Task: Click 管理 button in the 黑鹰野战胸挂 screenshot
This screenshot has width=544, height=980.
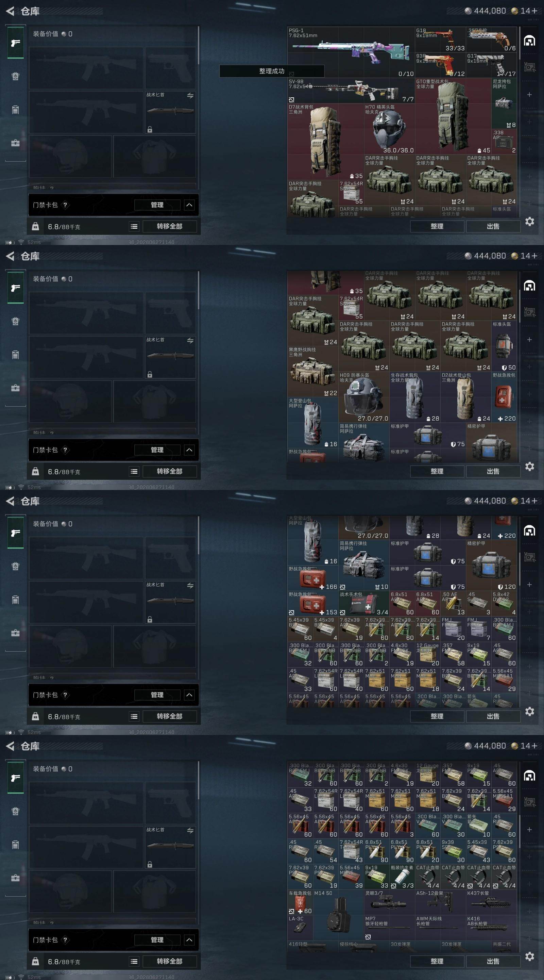Action: coord(157,450)
